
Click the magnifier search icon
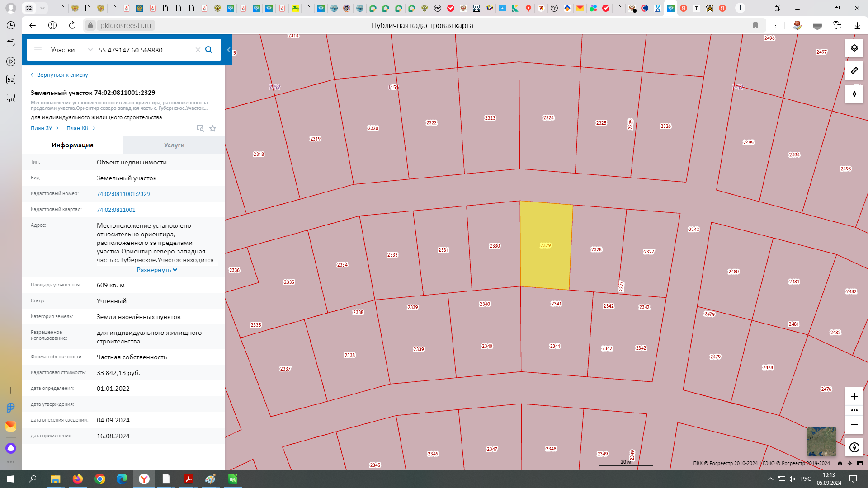click(209, 50)
